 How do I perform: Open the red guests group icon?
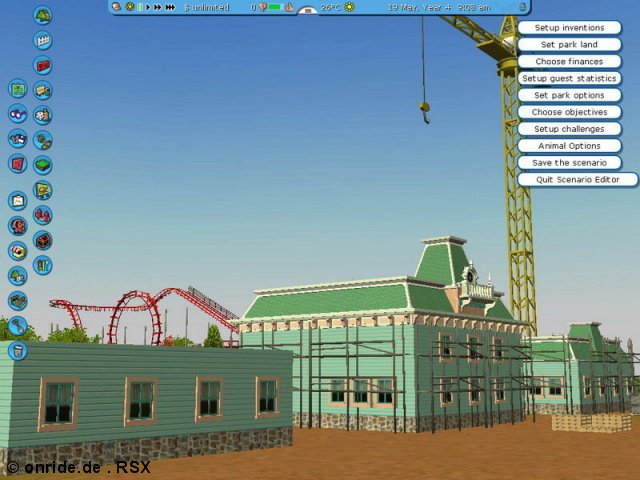[x=42, y=215]
